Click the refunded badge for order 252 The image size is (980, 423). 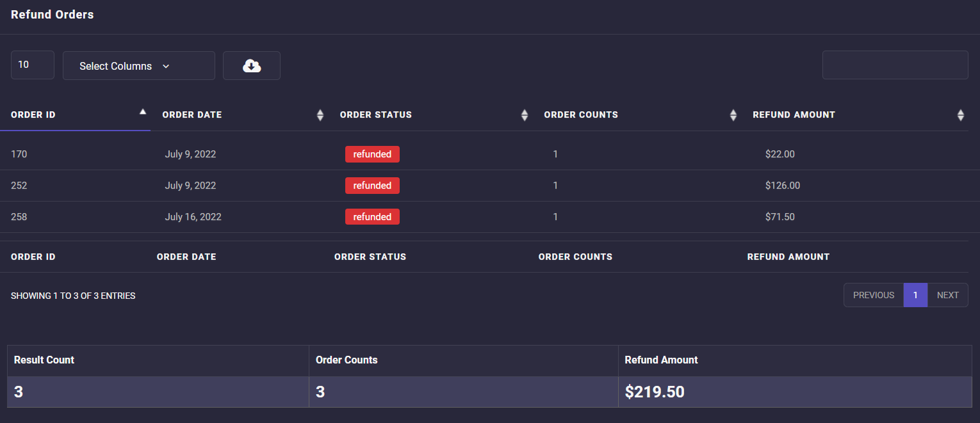pos(372,186)
